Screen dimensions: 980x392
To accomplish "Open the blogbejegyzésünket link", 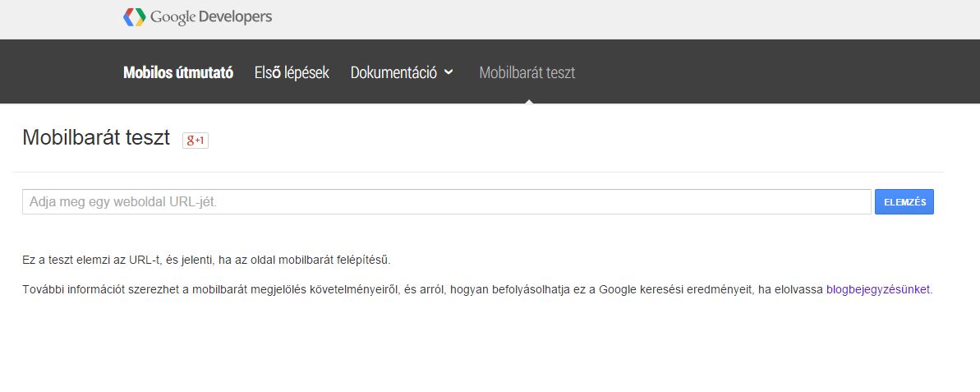I will coord(877,289).
